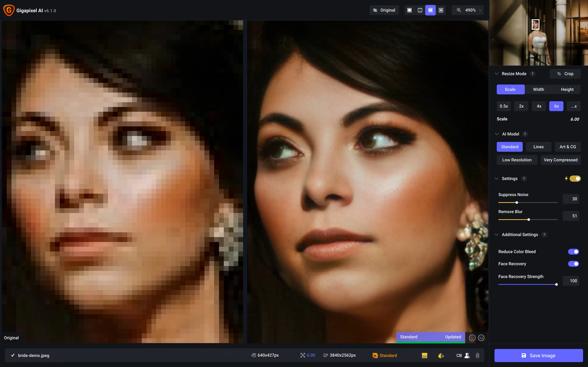Collapse the AI Model section
Image resolution: width=588 pixels, height=367 pixels.
pos(497,134)
